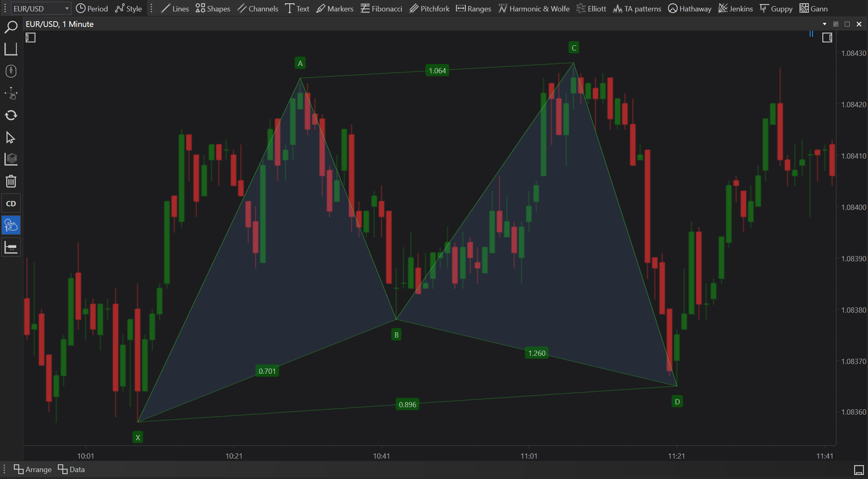Screen dimensions: 868x479
Task: Click the mouse scroll mode icon
Action: pyautogui.click(x=11, y=71)
